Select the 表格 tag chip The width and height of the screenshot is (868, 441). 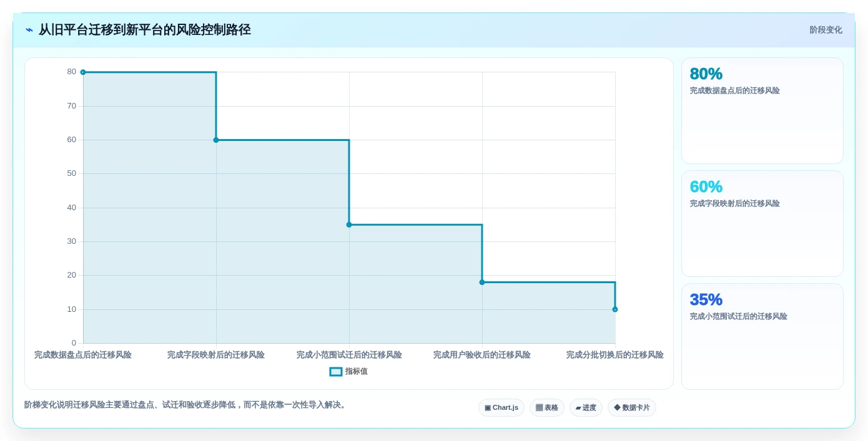click(547, 408)
